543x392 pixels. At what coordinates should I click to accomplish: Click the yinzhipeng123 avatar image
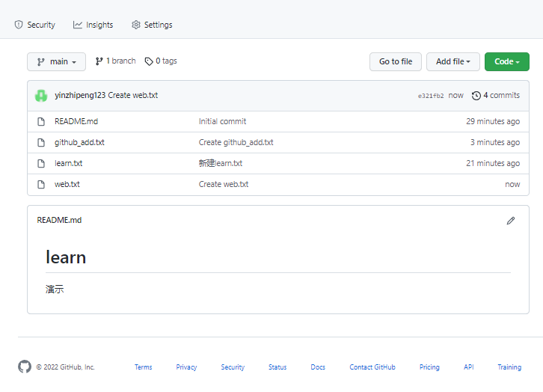pos(41,96)
